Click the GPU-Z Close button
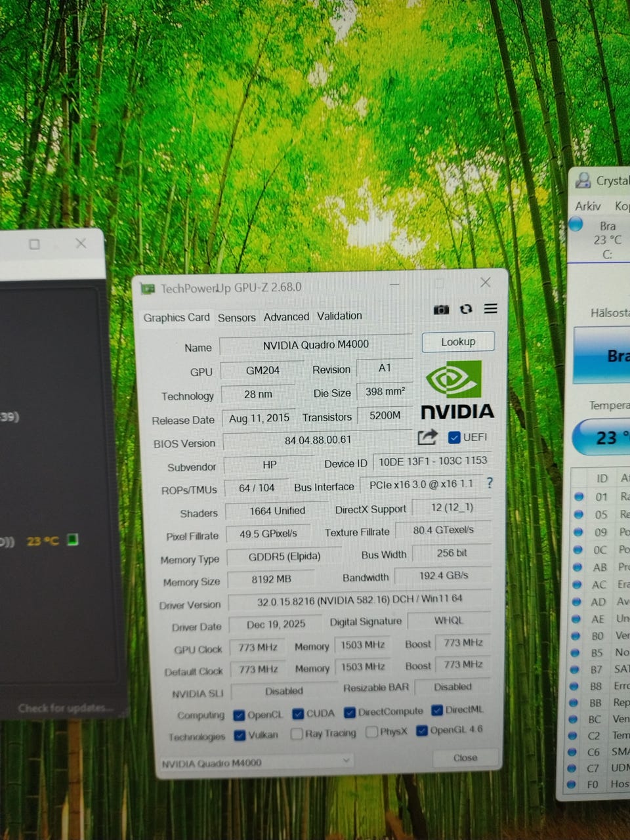The height and width of the screenshot is (840, 630). pos(465,758)
